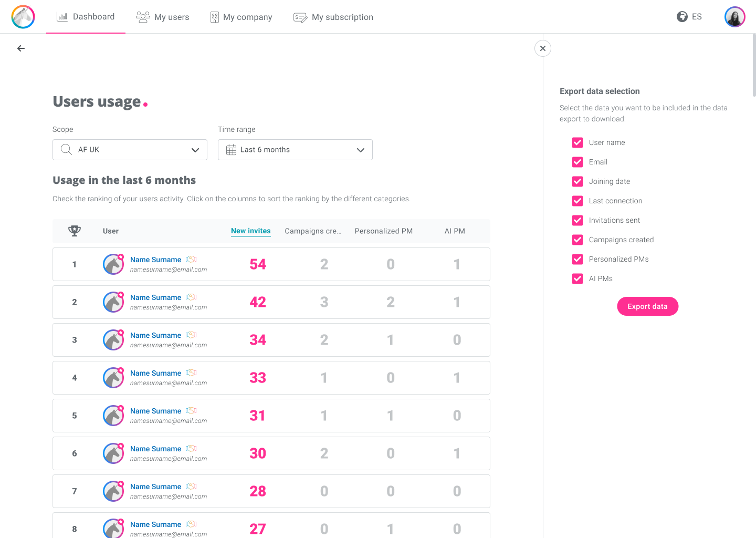Click the handshake icon in rank 2 row
This screenshot has height=538, width=756.
pos(191,297)
